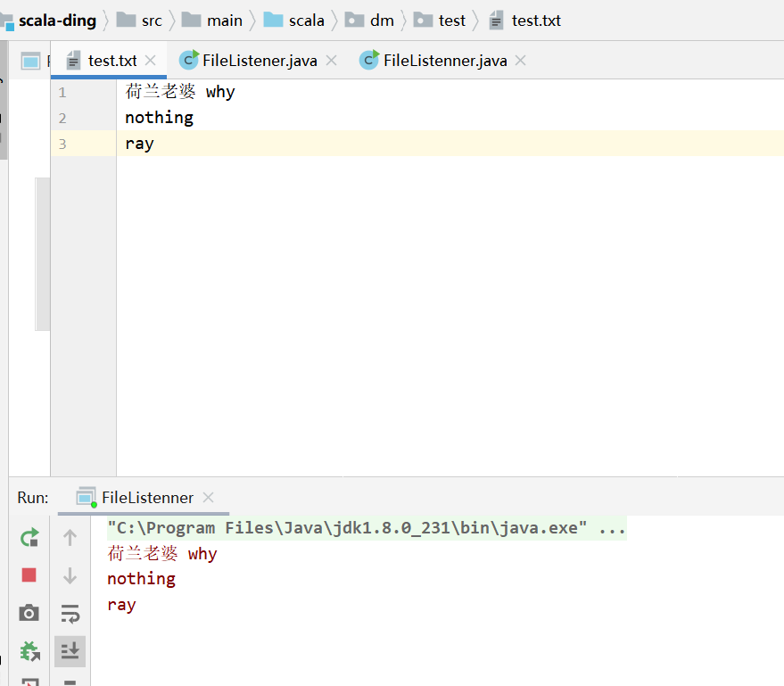Stop the running process with red square
Viewport: 784px width, 686px height.
point(29,575)
